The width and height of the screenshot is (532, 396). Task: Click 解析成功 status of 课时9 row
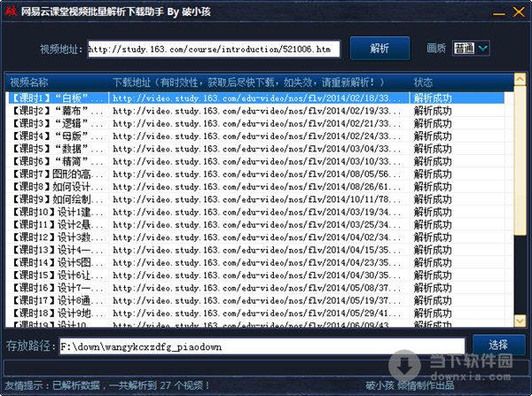pyautogui.click(x=433, y=199)
